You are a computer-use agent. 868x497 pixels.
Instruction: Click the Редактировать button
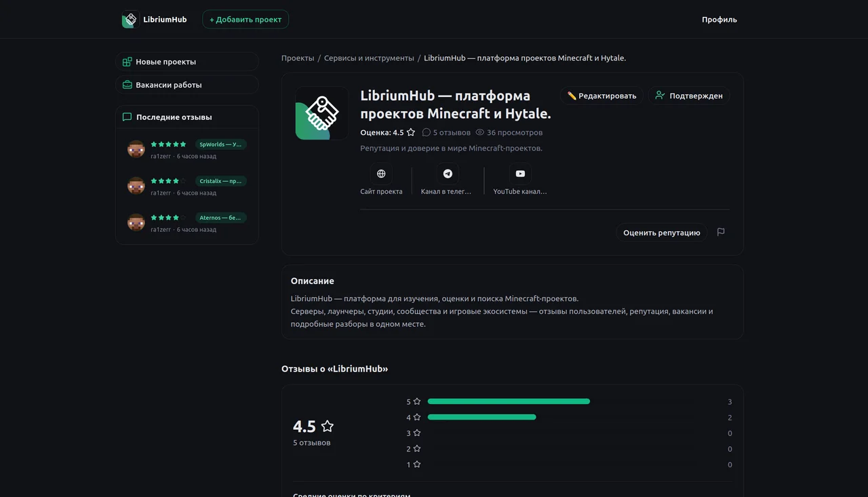tap(601, 96)
